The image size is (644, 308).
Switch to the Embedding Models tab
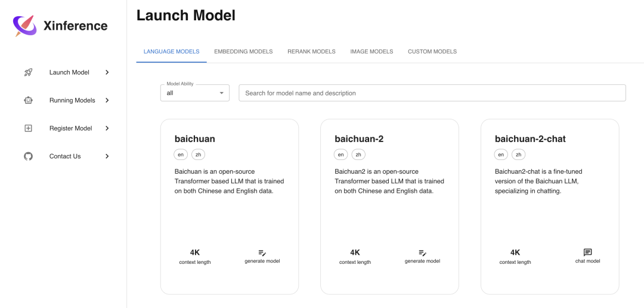(243, 52)
